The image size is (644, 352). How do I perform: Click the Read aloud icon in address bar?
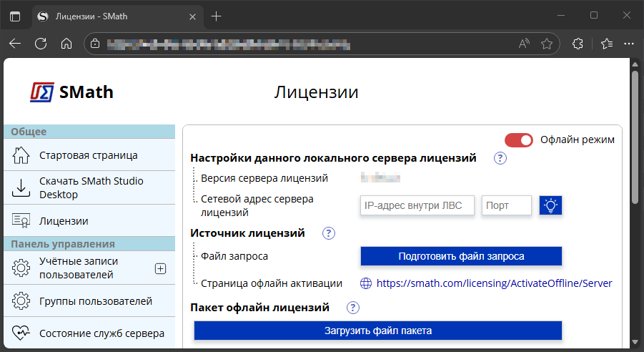pyautogui.click(x=524, y=44)
